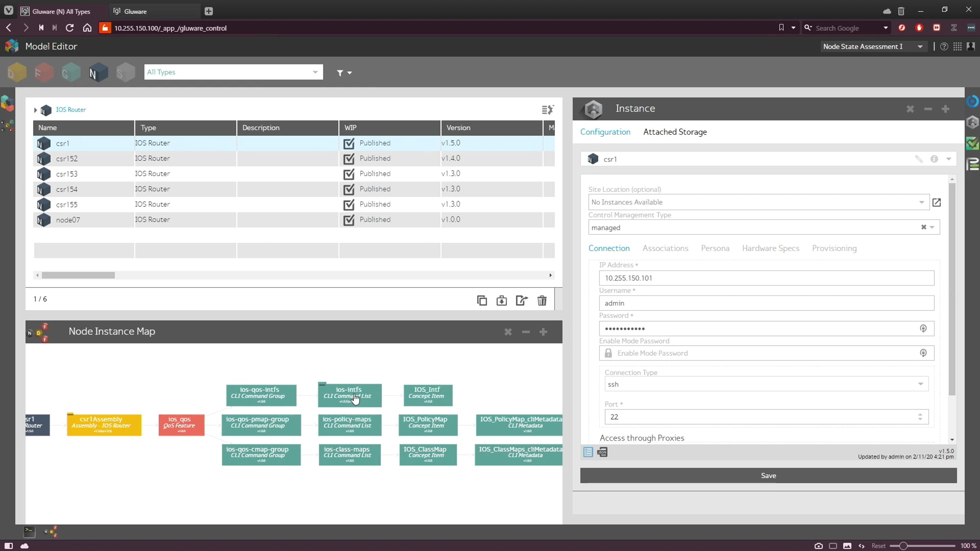The width and height of the screenshot is (980, 551).
Task: Switch to the Attached Storage tab
Action: click(x=675, y=132)
